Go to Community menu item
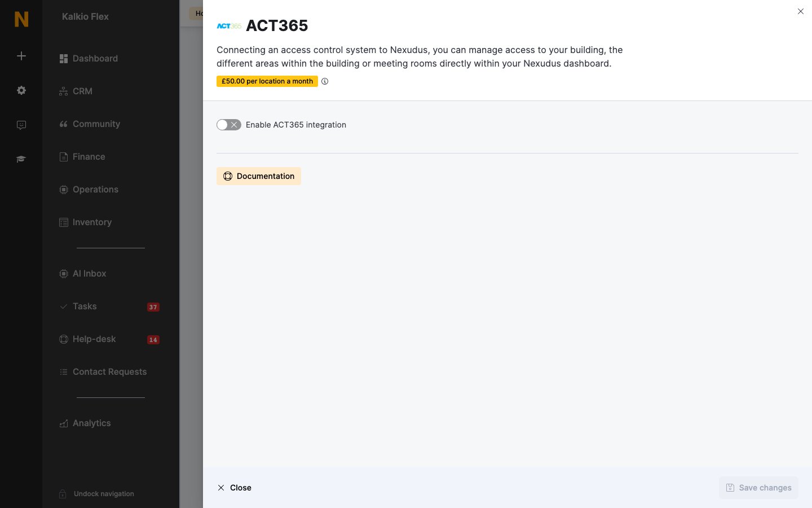This screenshot has height=508, width=812. coord(90,124)
